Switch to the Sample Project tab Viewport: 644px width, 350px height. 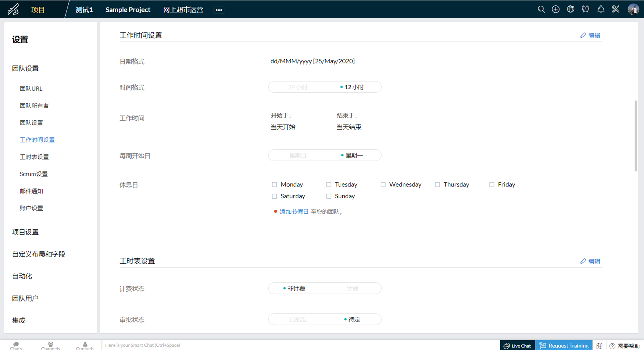coord(128,10)
